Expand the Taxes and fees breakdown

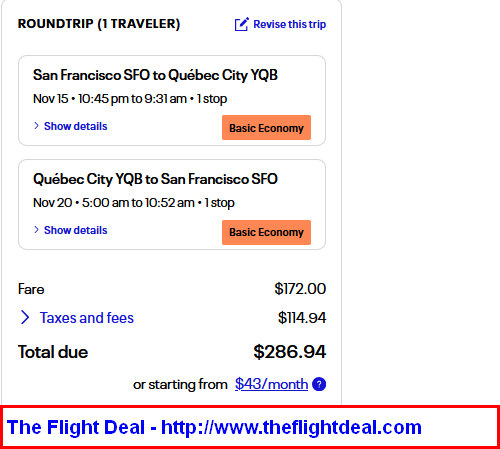[87, 318]
